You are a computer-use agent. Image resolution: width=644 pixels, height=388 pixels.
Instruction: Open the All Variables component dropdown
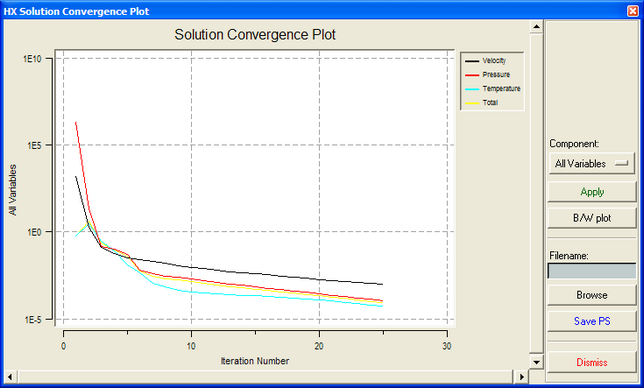pos(592,163)
